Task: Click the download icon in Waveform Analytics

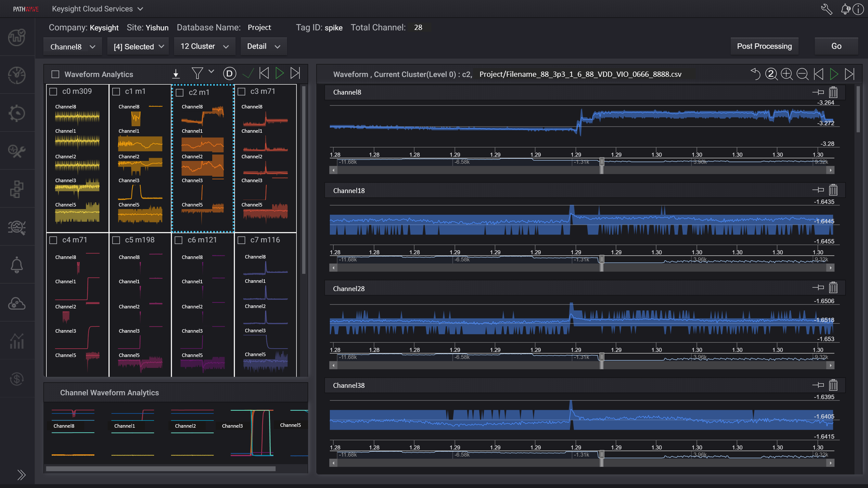Action: (x=176, y=73)
